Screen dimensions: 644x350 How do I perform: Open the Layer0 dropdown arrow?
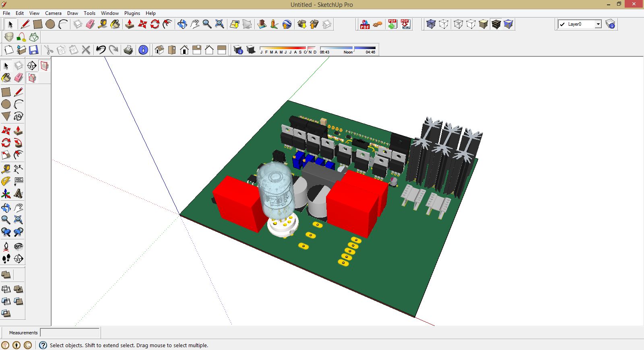pos(598,24)
